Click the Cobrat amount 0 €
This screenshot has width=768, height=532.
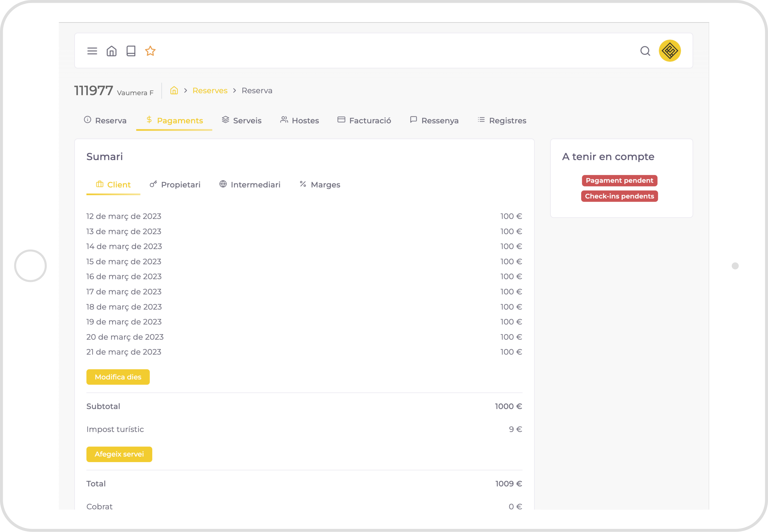pyautogui.click(x=515, y=507)
